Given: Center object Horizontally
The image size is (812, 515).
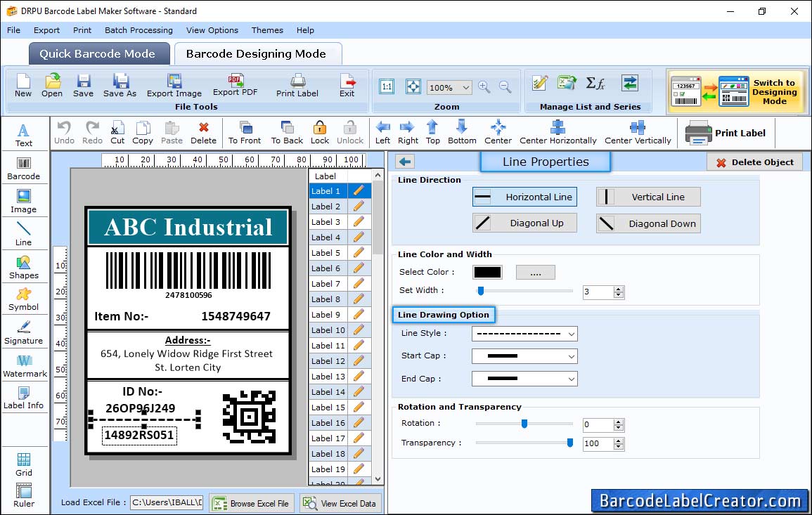Looking at the screenshot, I should [x=558, y=133].
